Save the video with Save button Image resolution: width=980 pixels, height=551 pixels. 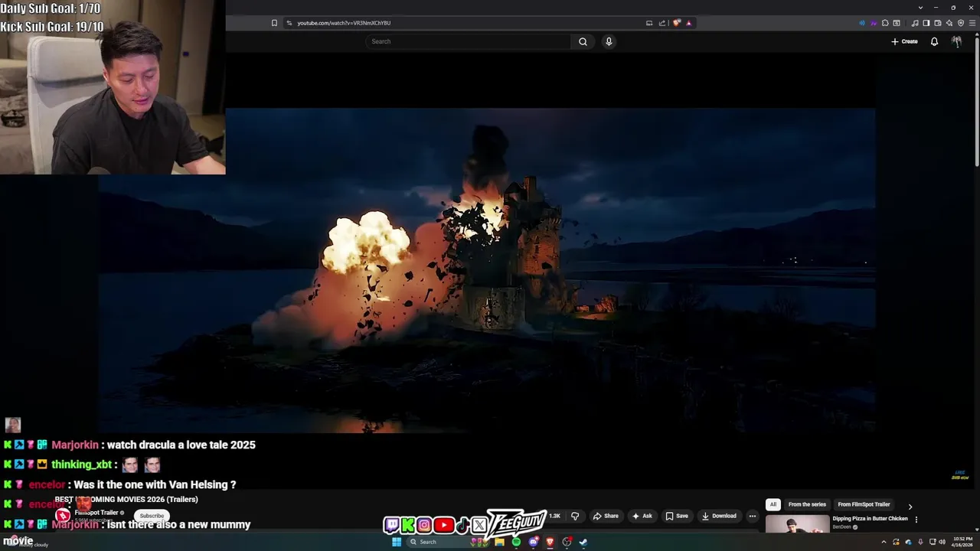[677, 516]
